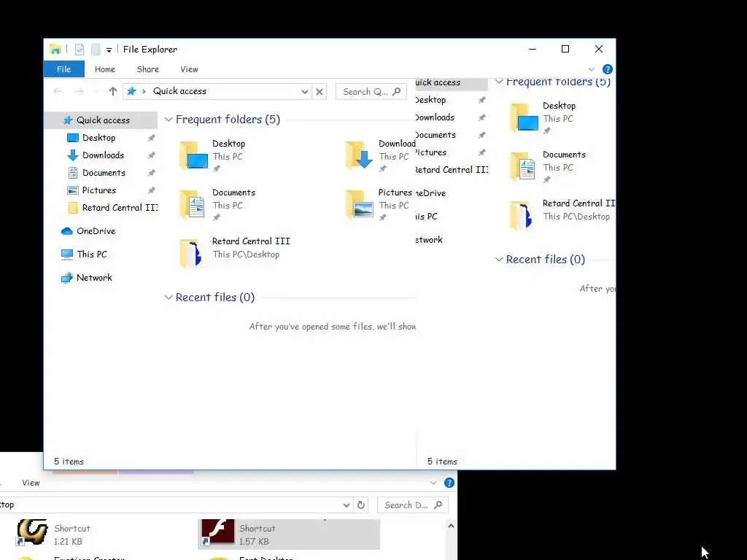This screenshot has height=560, width=747.
Task: Select Downloads in the navigation pane
Action: pyautogui.click(x=103, y=155)
